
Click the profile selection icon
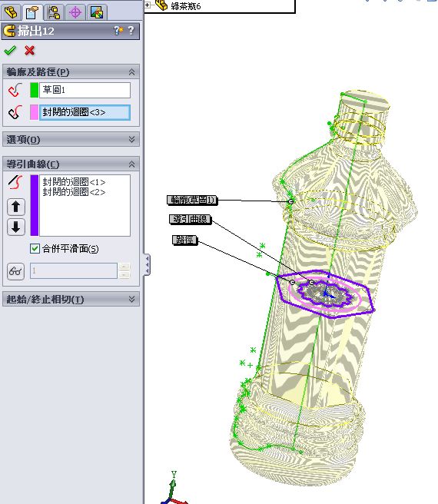15,90
